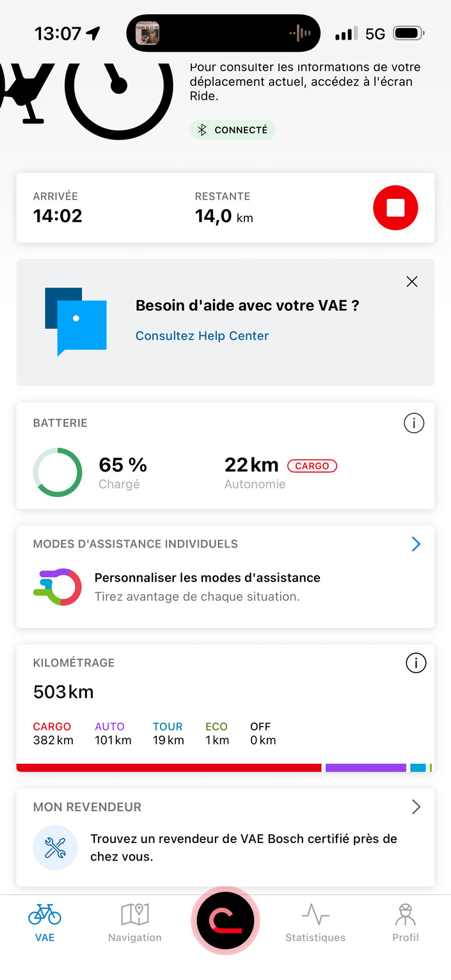Screen dimensions: 451x980
Task: Select the CARGO mode label
Action: pos(51,727)
